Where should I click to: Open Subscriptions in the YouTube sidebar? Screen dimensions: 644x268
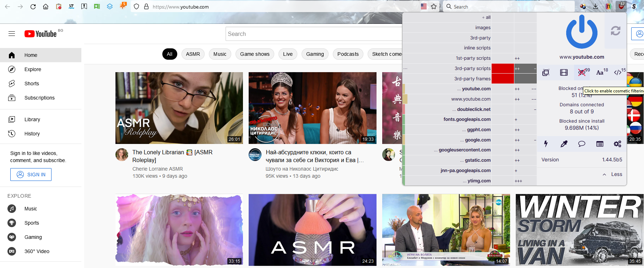[x=40, y=98]
